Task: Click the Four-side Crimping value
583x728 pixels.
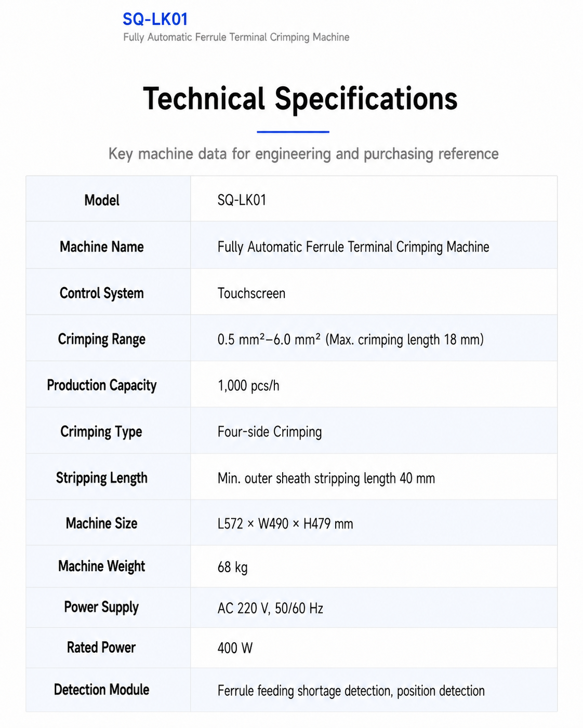Action: (x=270, y=432)
